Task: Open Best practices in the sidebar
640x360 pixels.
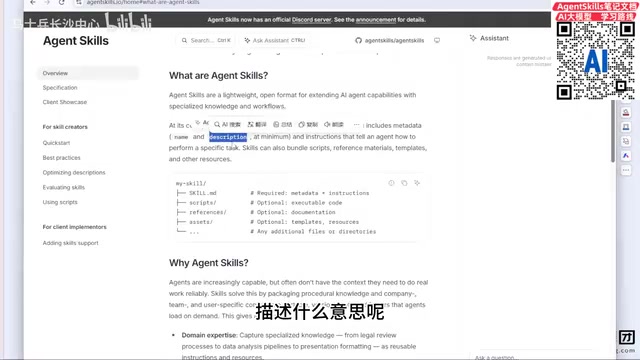Action: coord(62,158)
